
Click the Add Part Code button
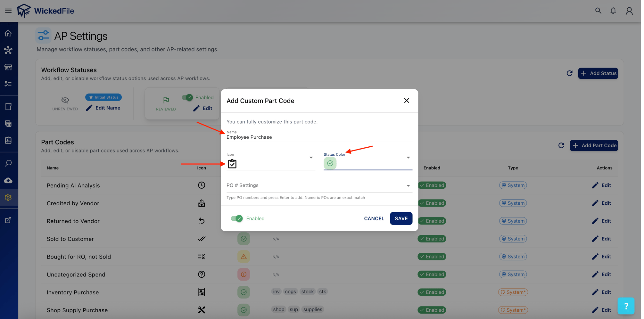coord(594,145)
